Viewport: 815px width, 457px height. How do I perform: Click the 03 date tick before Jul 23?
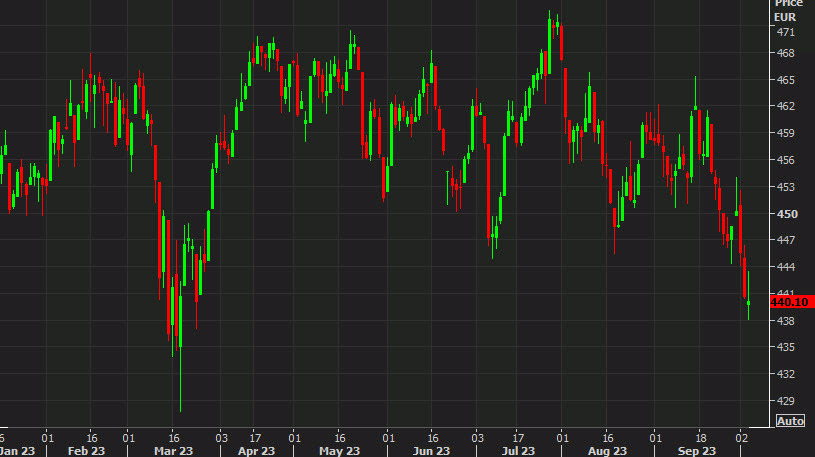477,438
